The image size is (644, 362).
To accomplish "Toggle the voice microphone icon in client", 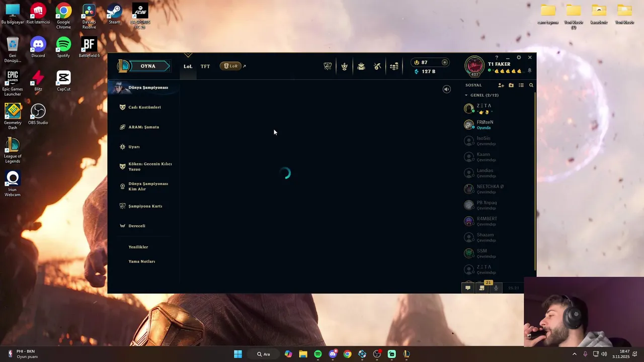I will pyautogui.click(x=496, y=288).
